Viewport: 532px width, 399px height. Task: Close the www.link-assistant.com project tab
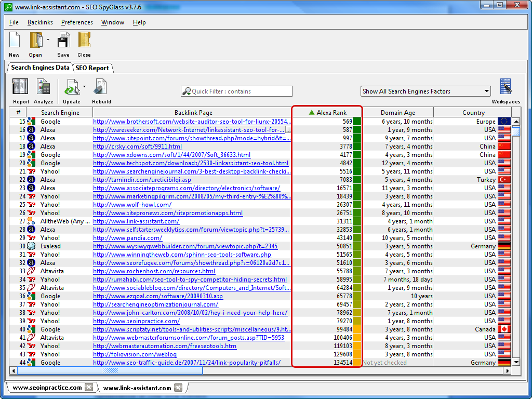178,388
